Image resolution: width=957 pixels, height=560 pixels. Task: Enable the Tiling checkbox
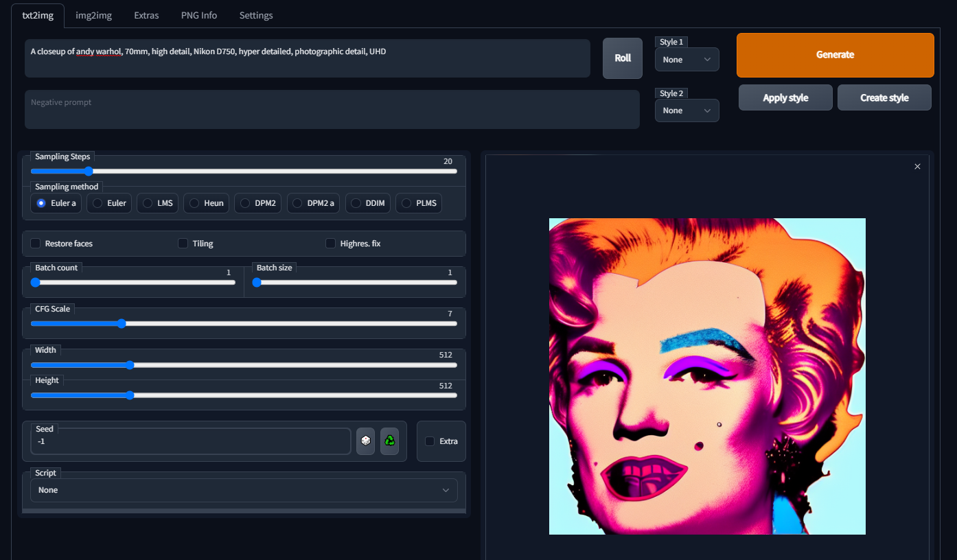(x=183, y=244)
